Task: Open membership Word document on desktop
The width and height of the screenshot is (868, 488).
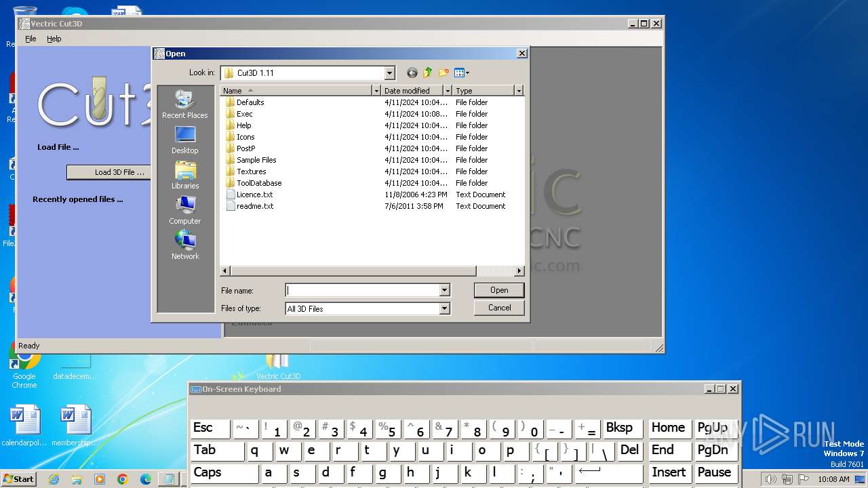Action: click(x=75, y=426)
